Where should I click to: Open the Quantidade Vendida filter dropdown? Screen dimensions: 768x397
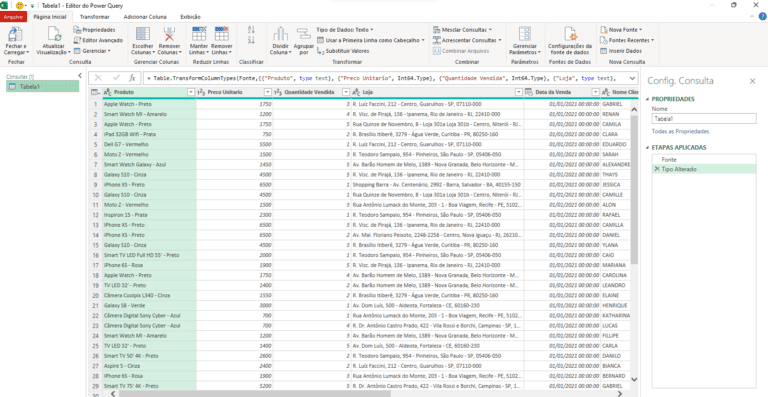346,92
